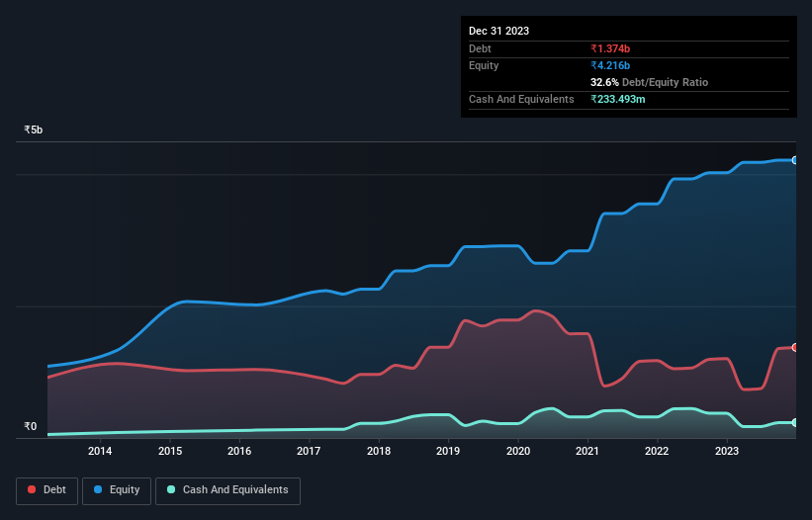
Task: Click the 2023 axis label
Action: [x=727, y=451]
